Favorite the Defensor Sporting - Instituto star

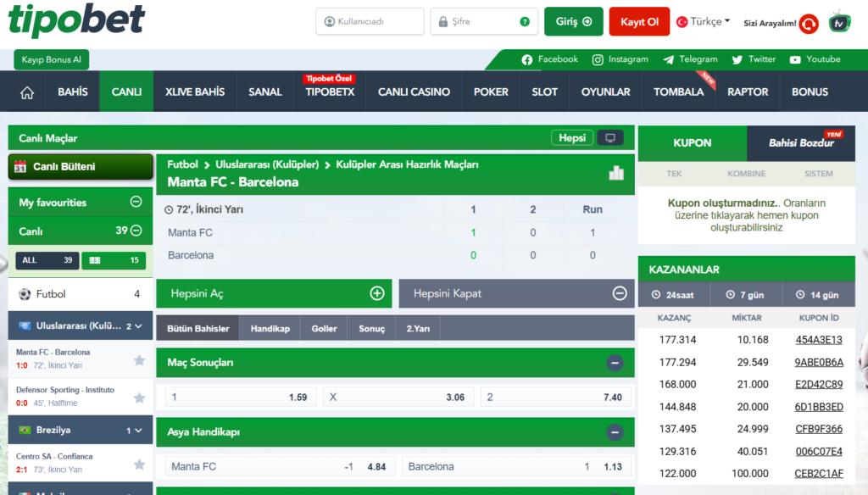click(140, 398)
